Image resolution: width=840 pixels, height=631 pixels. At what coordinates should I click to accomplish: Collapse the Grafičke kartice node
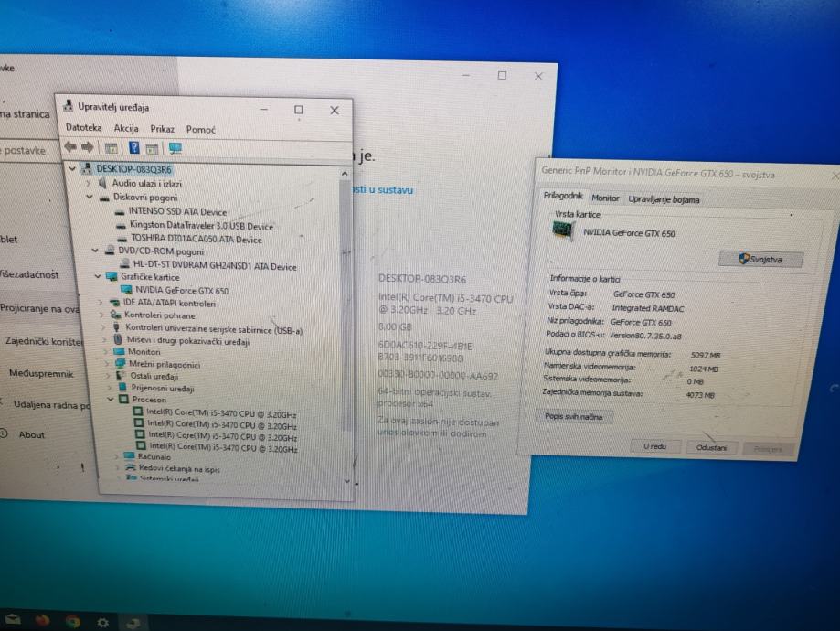point(98,276)
